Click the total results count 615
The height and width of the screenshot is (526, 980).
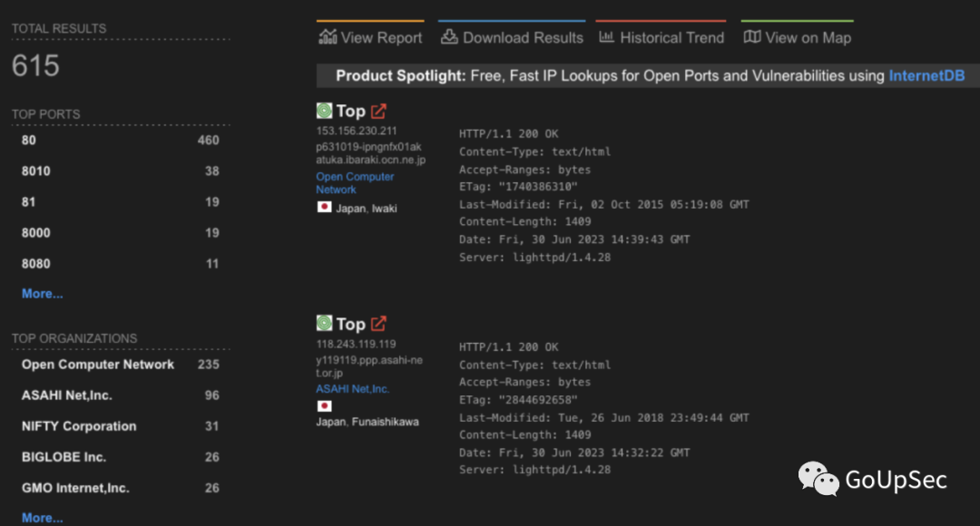point(35,65)
